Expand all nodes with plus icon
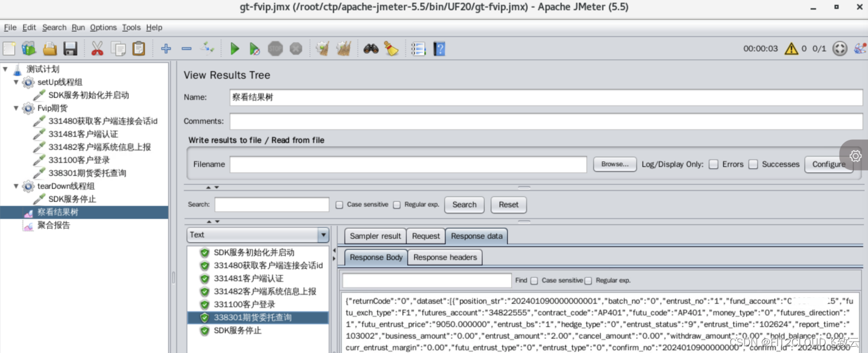 tap(166, 49)
